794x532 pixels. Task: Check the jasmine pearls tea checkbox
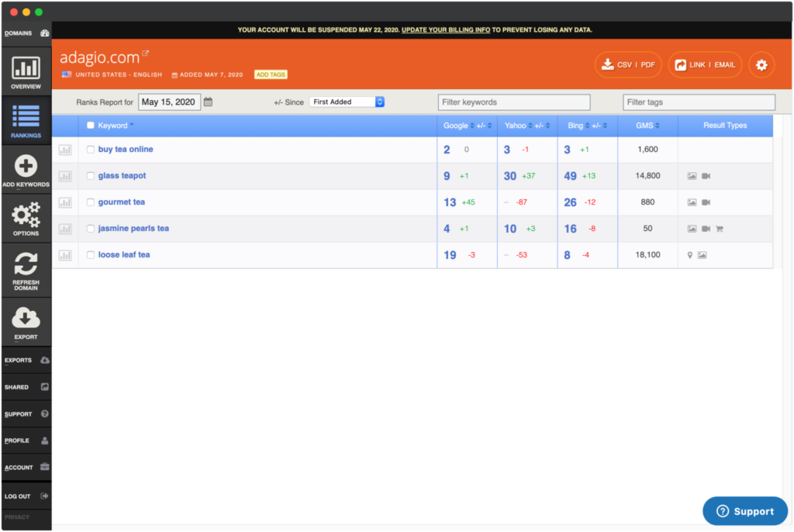pos(90,229)
